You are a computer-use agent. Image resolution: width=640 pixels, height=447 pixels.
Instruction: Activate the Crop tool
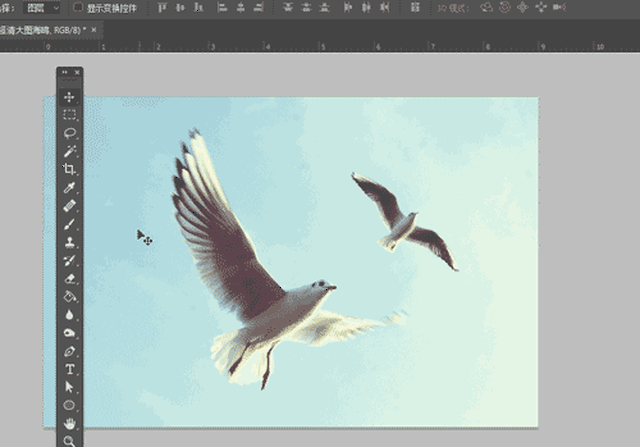click(69, 169)
